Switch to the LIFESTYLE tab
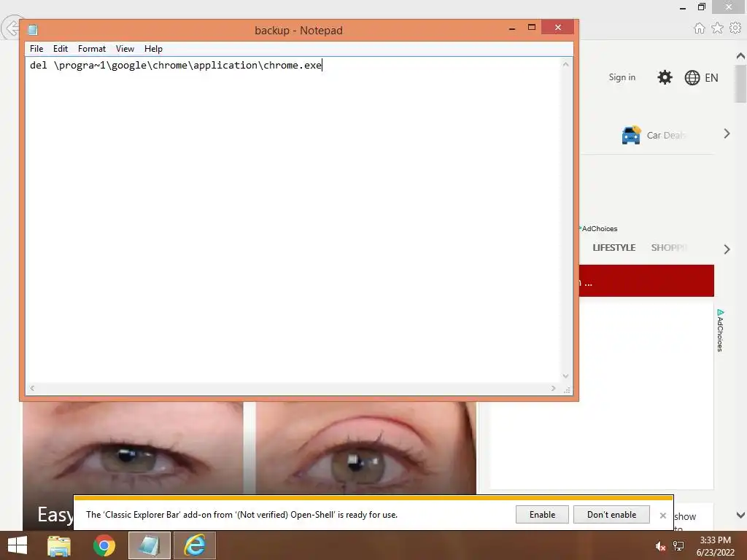The height and width of the screenshot is (560, 747). (614, 248)
